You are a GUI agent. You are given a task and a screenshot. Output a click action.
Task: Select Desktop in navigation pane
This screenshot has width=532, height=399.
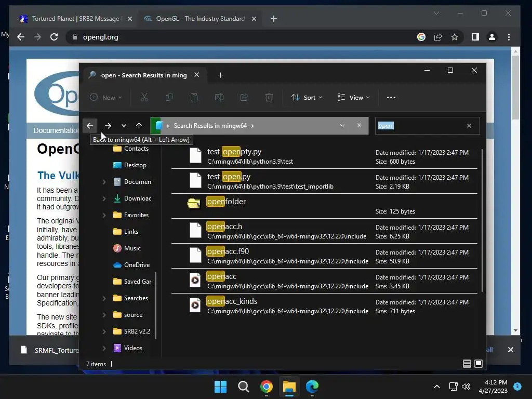(x=130, y=165)
